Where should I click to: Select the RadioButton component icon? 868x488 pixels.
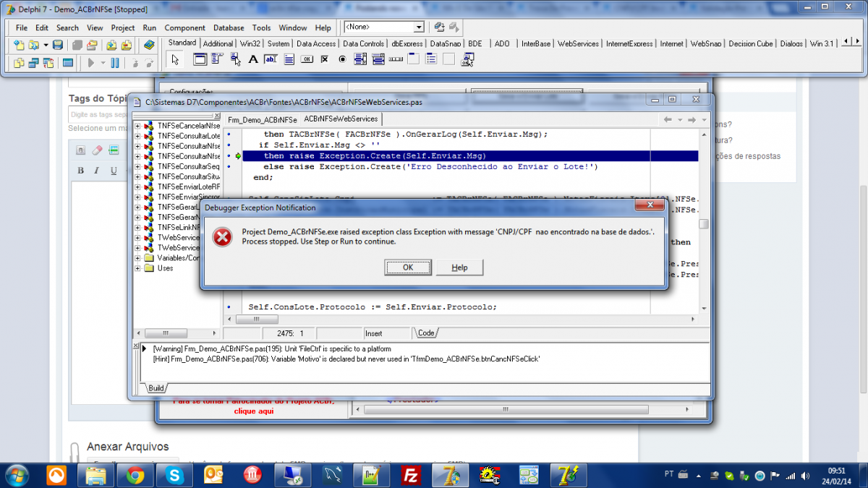pos(342,59)
